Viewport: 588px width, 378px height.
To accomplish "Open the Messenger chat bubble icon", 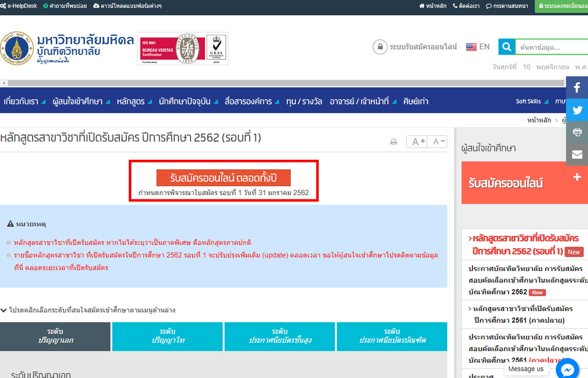I will 567,369.
